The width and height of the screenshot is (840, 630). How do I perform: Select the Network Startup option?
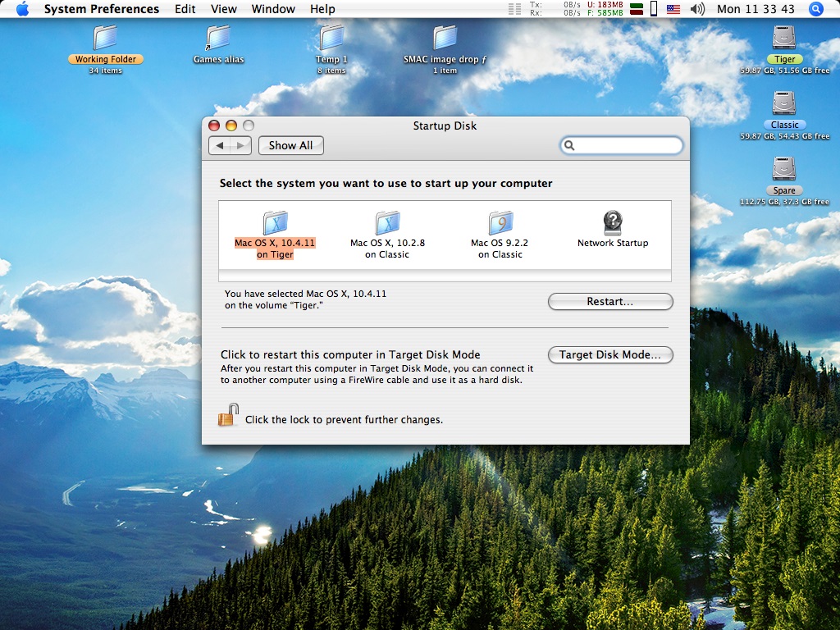pos(613,230)
